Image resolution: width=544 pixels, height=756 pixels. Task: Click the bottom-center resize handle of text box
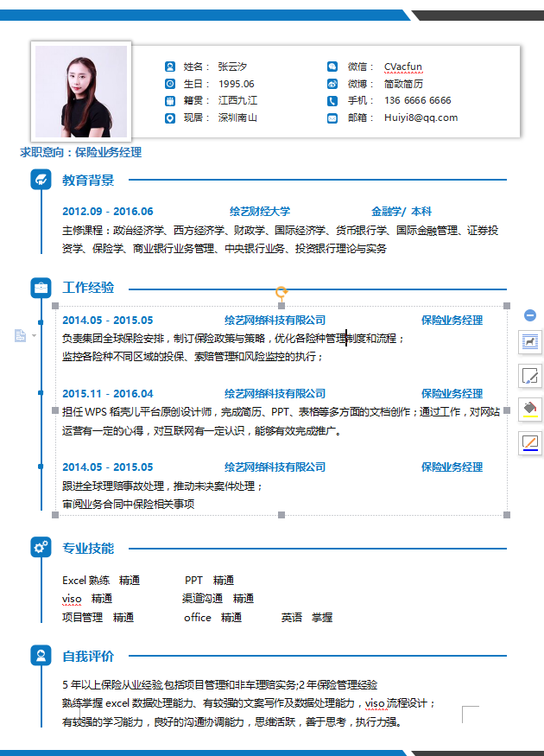pyautogui.click(x=281, y=515)
